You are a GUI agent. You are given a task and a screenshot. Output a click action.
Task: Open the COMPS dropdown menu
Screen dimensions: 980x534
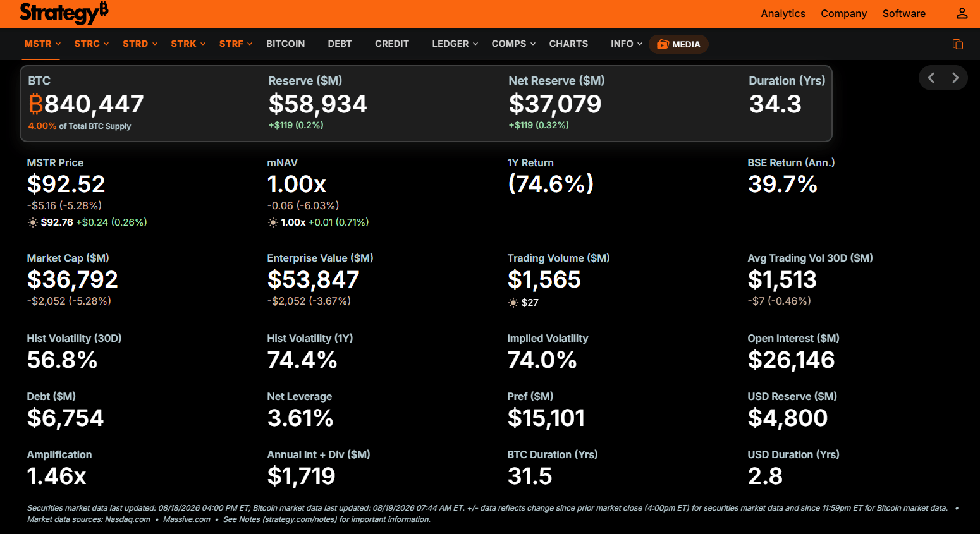[513, 44]
